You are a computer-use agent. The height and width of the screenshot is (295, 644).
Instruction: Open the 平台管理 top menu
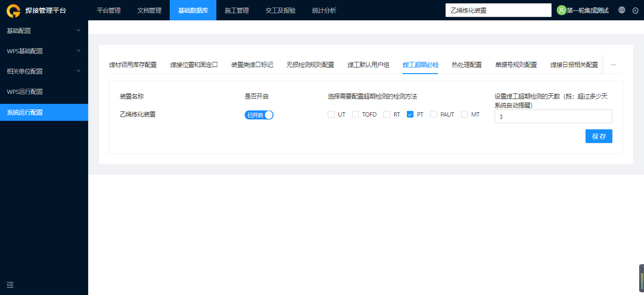tap(109, 10)
